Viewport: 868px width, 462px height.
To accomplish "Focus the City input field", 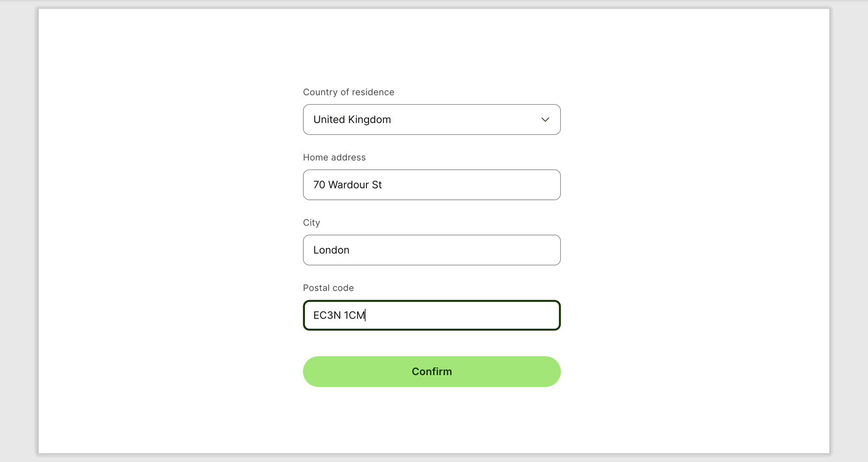I will [x=431, y=250].
